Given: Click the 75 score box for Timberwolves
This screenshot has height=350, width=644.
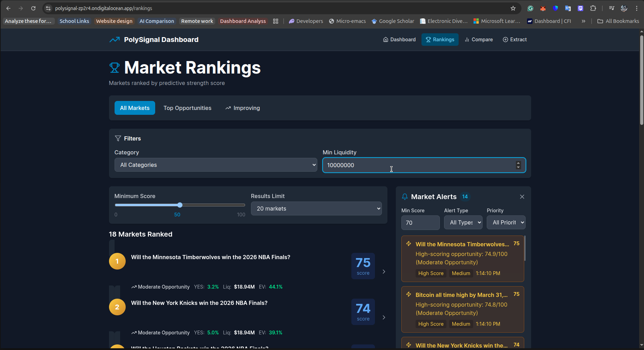Looking at the screenshot, I should (363, 266).
